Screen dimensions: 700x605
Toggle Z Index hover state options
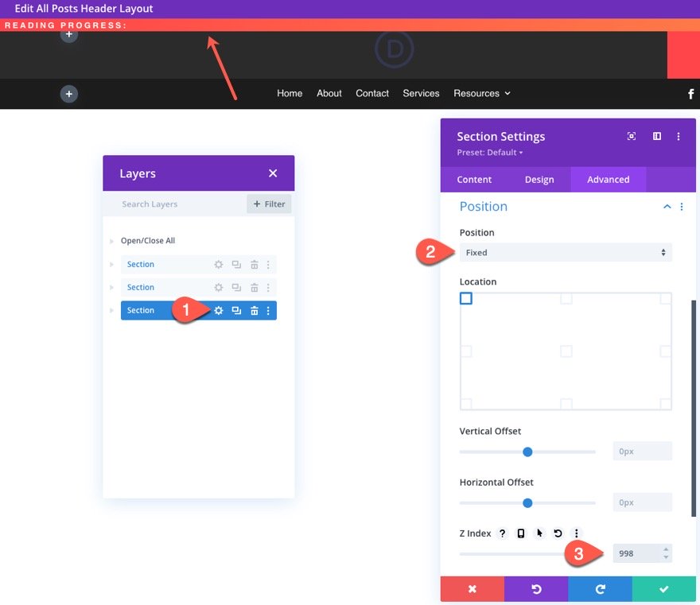(x=539, y=533)
